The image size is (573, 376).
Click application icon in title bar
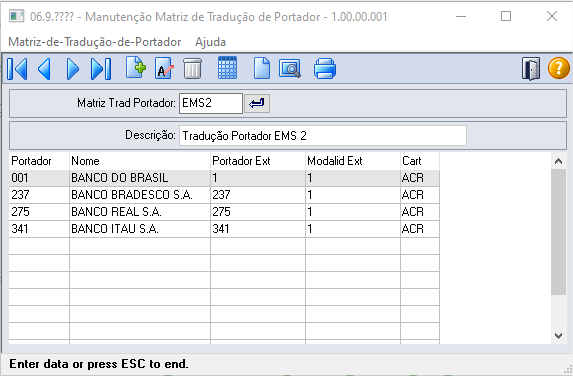tap(16, 16)
